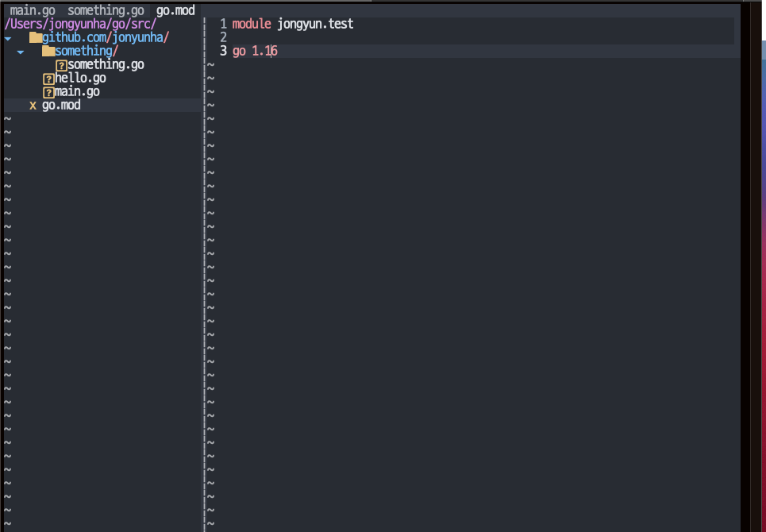Click the github.com/jonyunha/ directory name

[x=106, y=37]
